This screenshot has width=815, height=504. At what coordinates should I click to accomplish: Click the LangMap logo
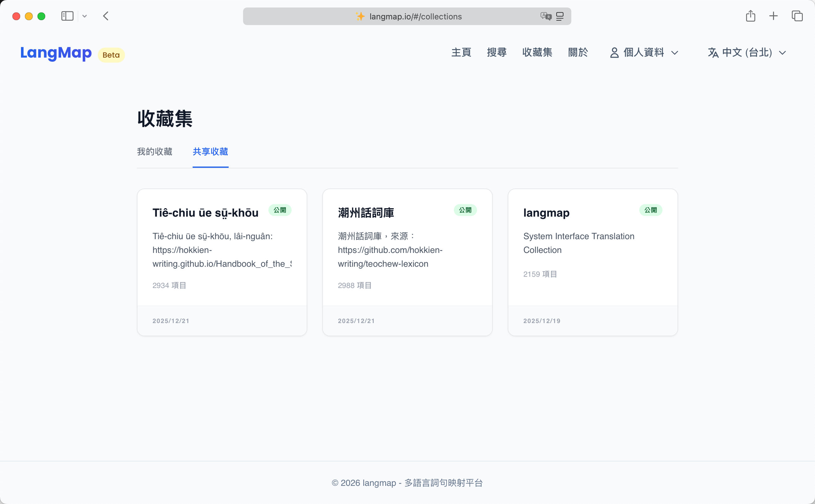coord(56,53)
